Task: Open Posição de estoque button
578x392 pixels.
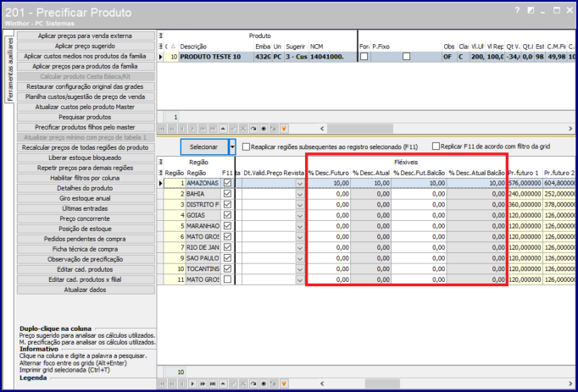Action: [x=86, y=229]
